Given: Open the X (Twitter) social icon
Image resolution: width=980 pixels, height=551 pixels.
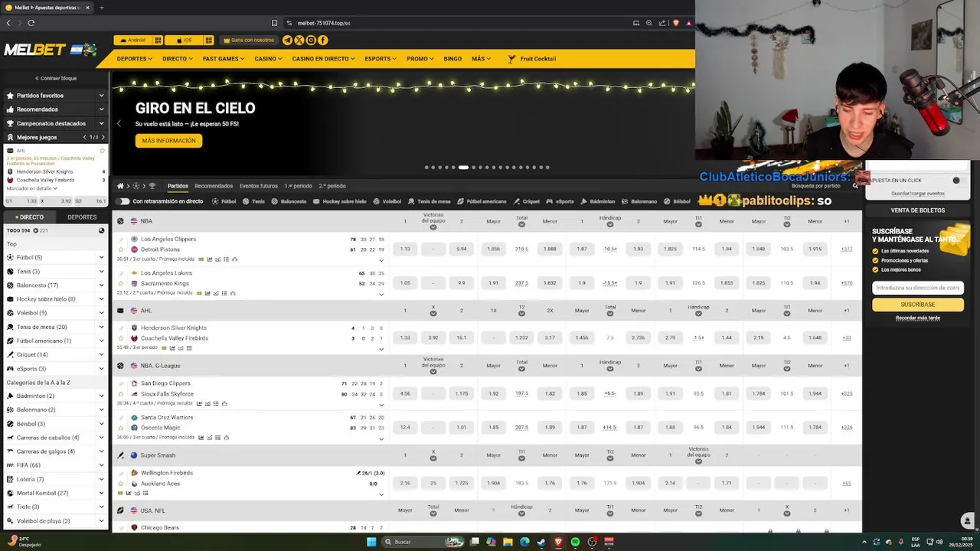Looking at the screenshot, I should click(299, 40).
